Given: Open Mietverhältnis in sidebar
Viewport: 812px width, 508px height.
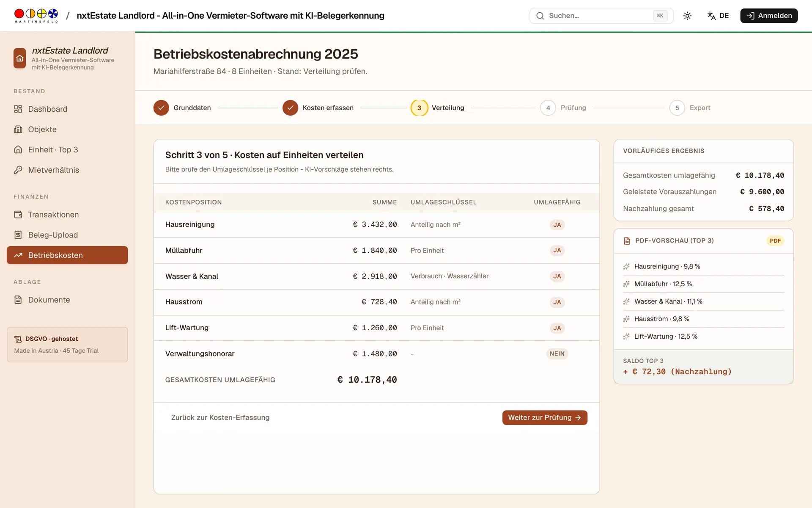Looking at the screenshot, I should tap(67, 170).
